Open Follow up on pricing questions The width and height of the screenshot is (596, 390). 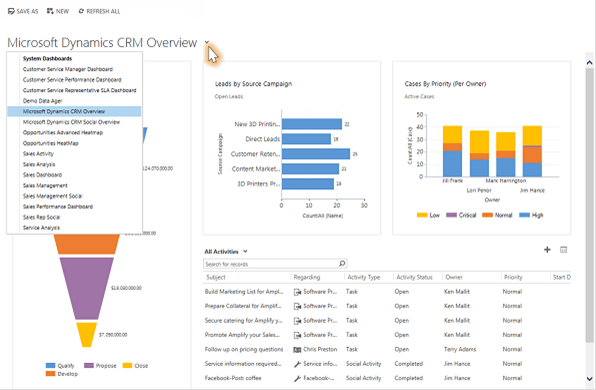tap(244, 349)
